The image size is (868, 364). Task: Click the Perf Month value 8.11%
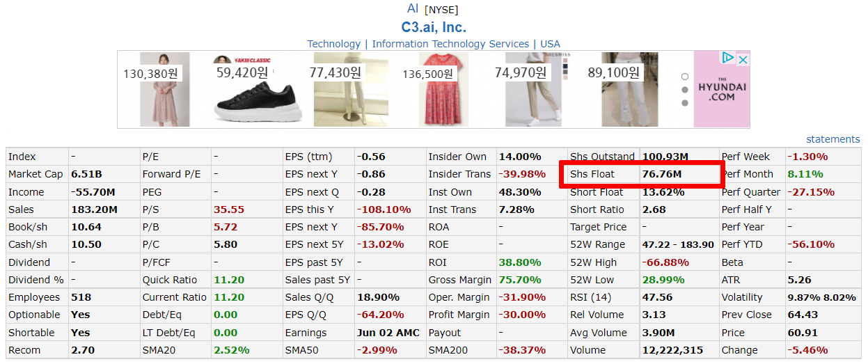[x=805, y=174]
